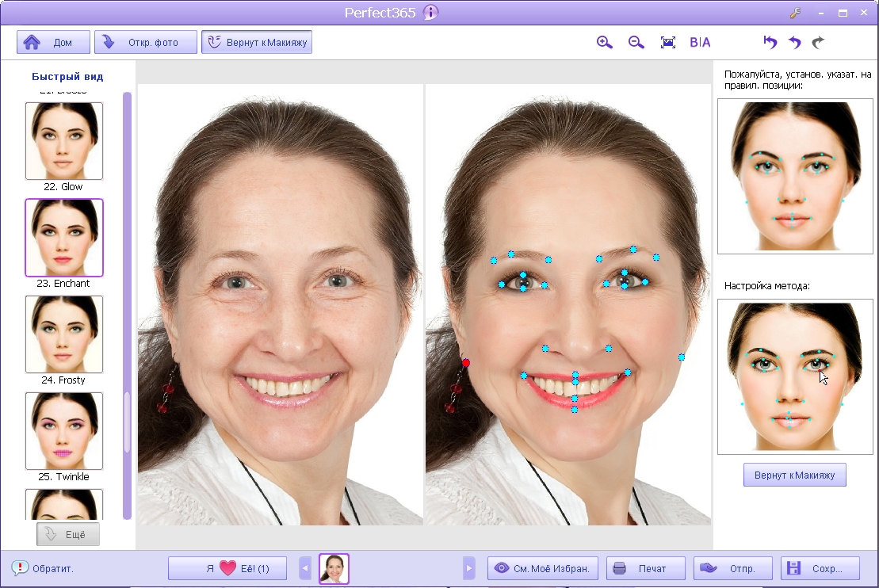
Task: Click the single undo arrow icon
Action: (795, 42)
